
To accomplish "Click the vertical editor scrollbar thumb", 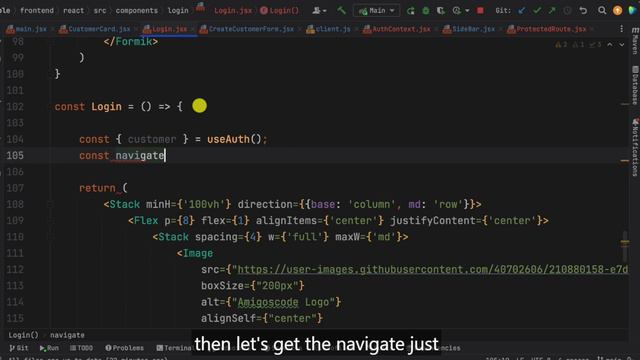I will pos(625,246).
